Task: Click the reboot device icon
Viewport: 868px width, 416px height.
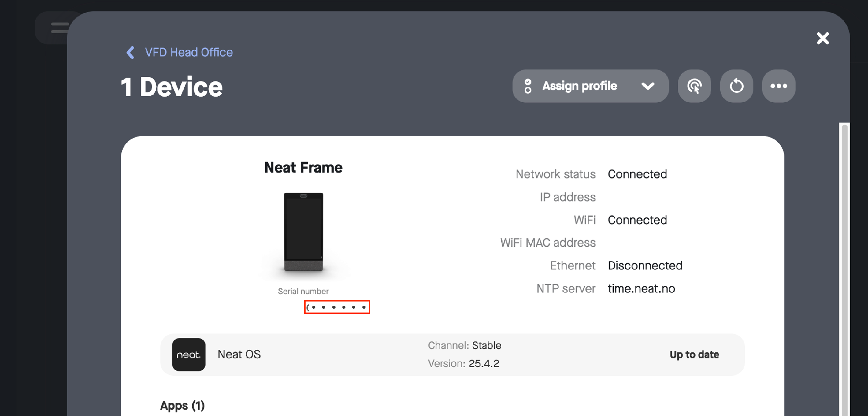Action: [736, 86]
